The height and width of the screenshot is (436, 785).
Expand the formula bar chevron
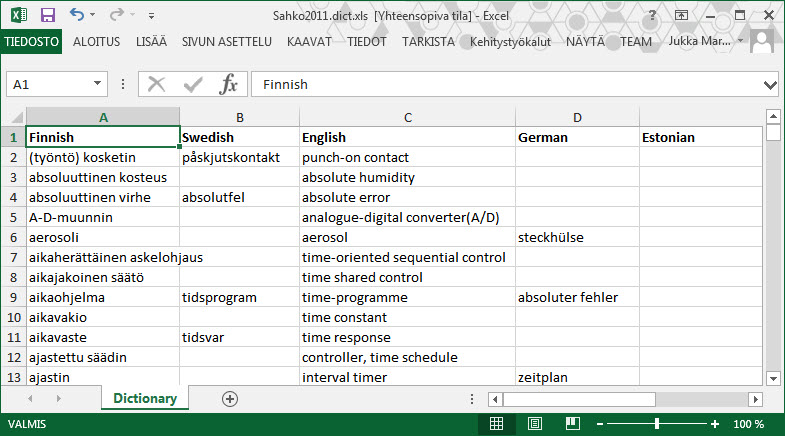(x=769, y=85)
